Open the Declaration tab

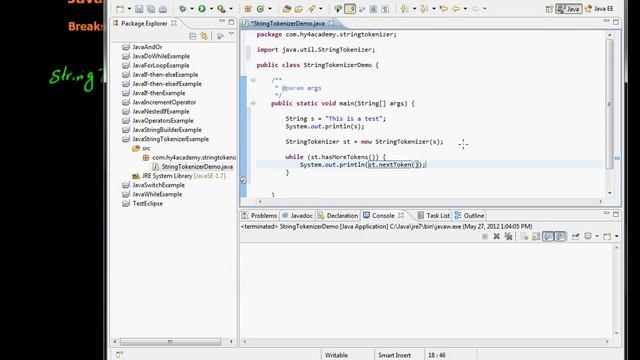(x=338, y=215)
